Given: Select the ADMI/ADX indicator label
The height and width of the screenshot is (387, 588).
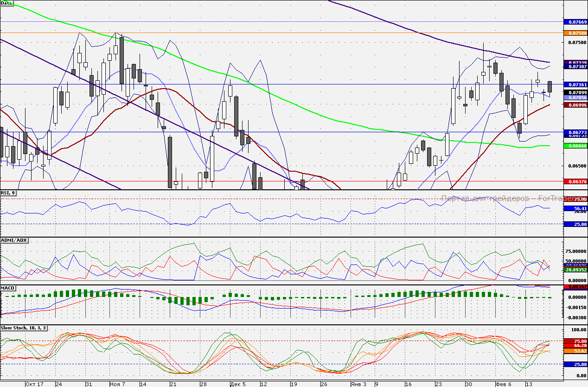Looking at the screenshot, I should tap(14, 240).
